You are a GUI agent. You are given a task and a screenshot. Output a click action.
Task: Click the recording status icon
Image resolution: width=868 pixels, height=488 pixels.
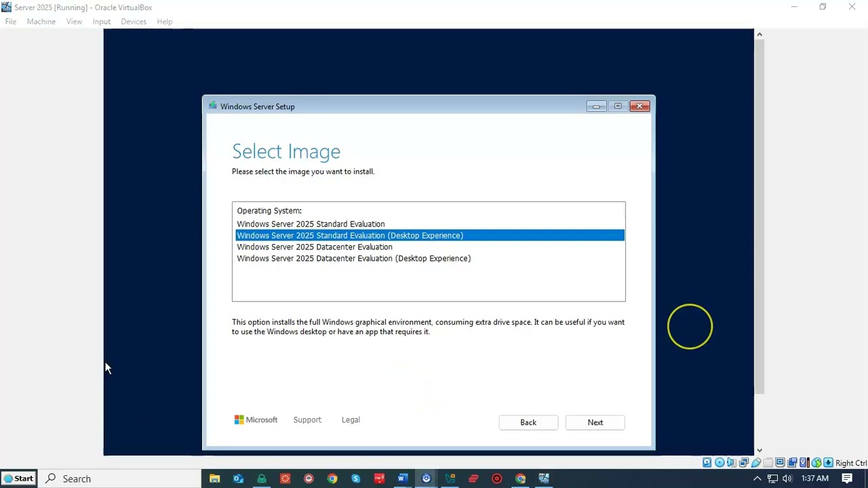(792, 462)
